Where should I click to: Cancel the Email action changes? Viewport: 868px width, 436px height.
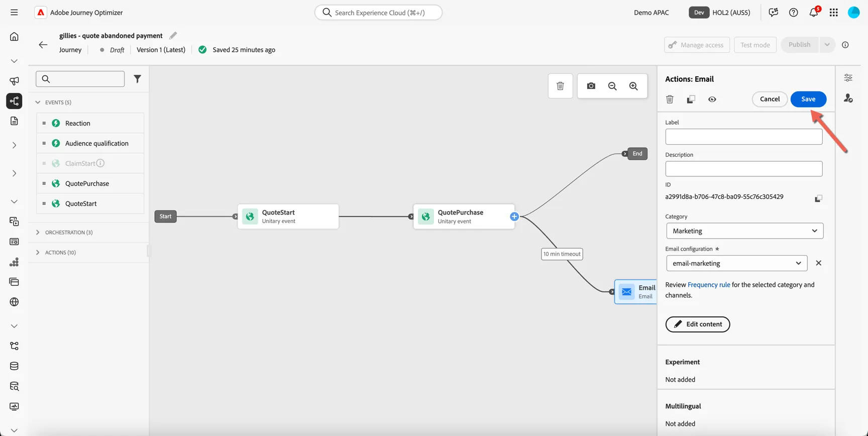[770, 99]
